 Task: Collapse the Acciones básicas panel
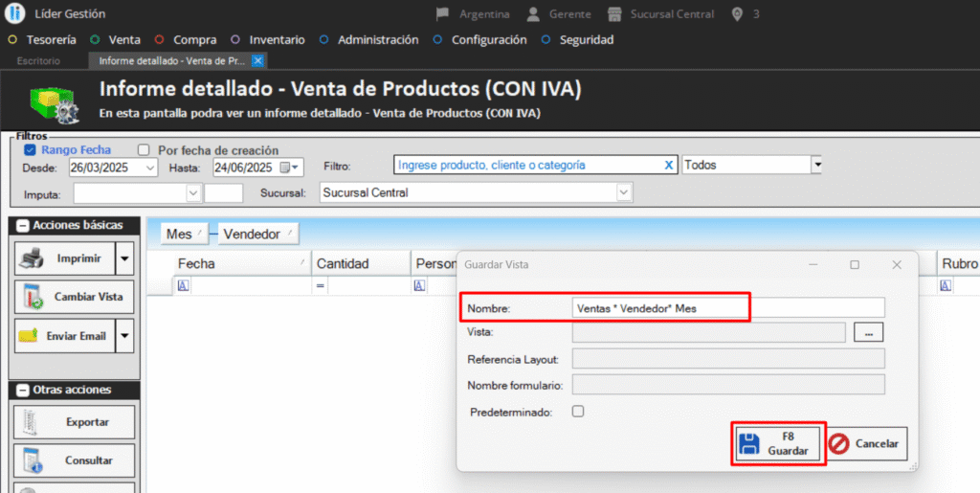(22, 226)
